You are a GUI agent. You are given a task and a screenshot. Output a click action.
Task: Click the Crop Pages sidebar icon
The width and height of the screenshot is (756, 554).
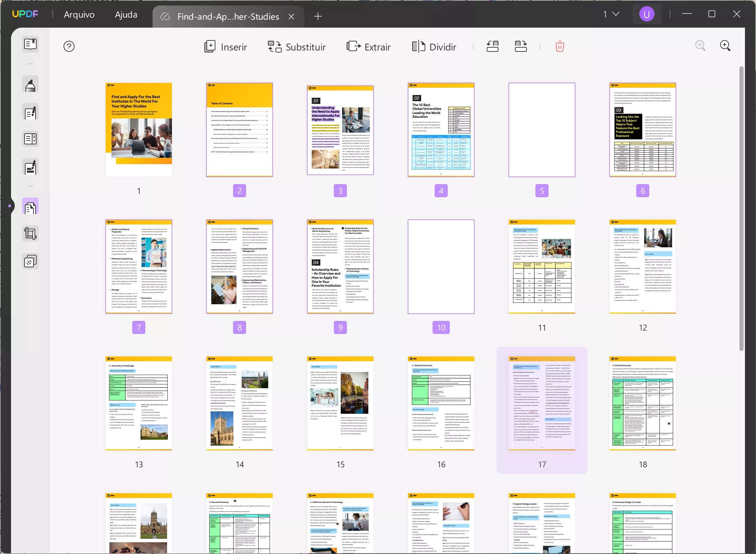(x=30, y=233)
